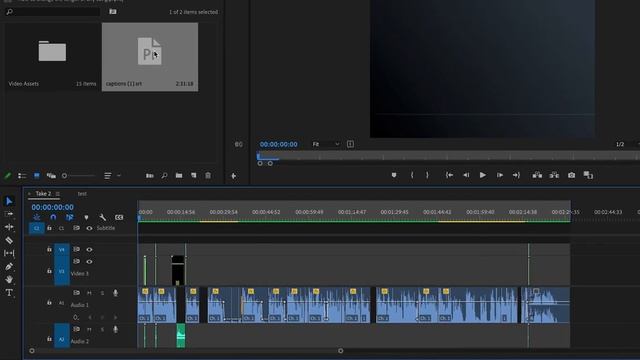
Task: Go to In point
Action: point(449,175)
